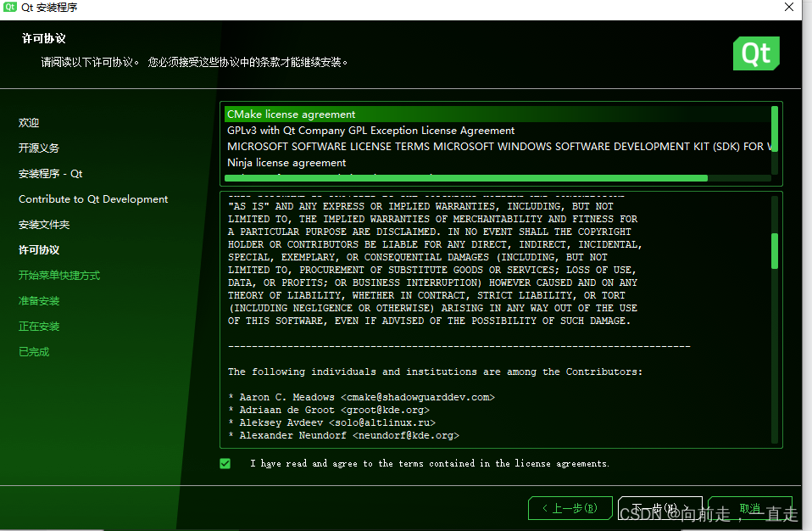Click the license text vertical scrollbar thumb

click(x=775, y=251)
